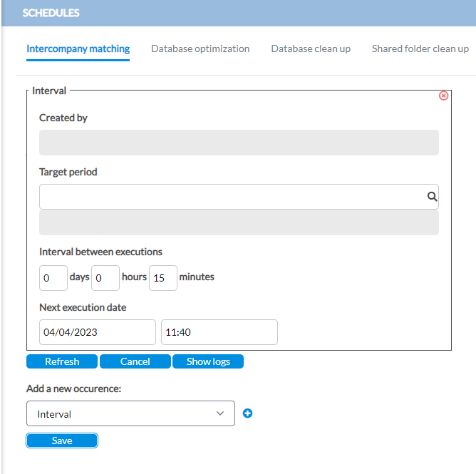Select the Shared folder clean up tab
Viewport: 476px width, 474px height.
[x=420, y=49]
